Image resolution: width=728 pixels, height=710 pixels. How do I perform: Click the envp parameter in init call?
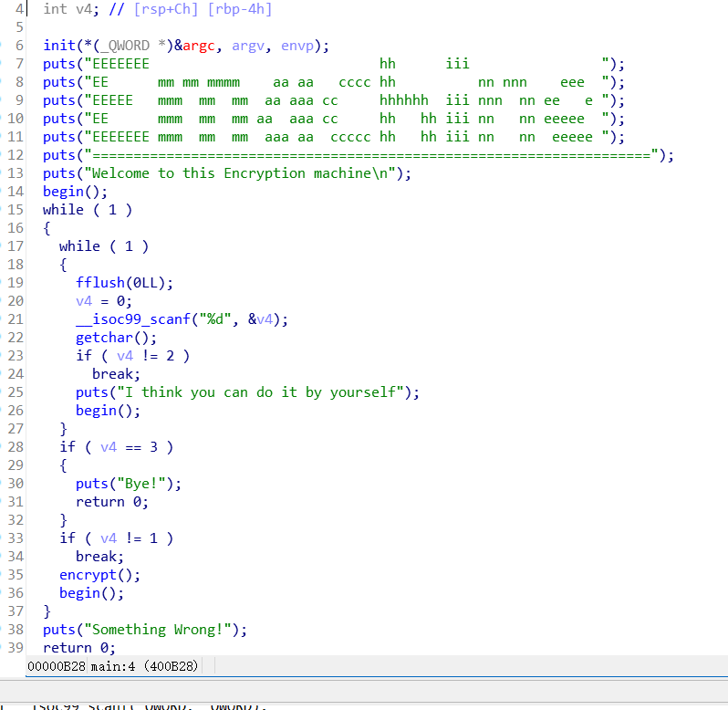[x=297, y=46]
